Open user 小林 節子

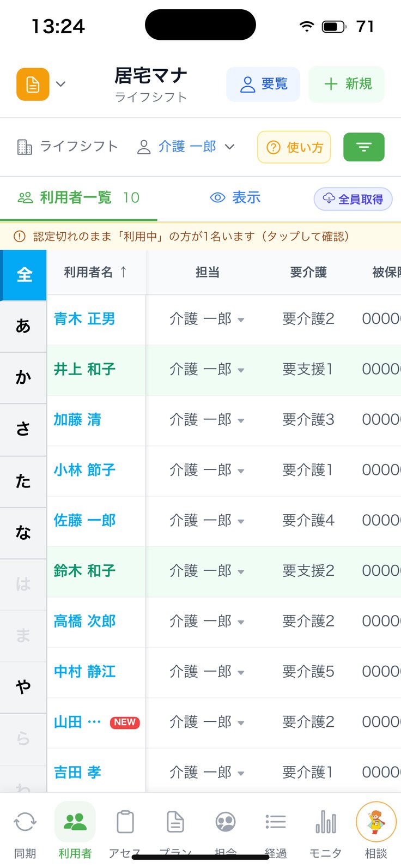pyautogui.click(x=84, y=469)
